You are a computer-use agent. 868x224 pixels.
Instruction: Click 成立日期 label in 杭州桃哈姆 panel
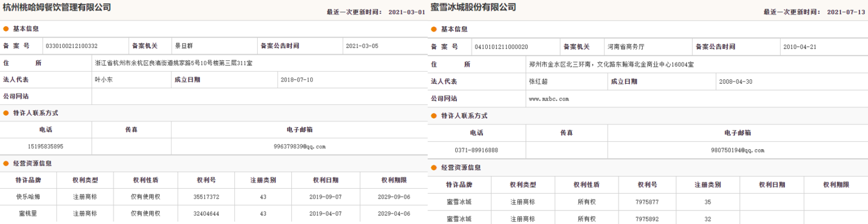pos(187,79)
